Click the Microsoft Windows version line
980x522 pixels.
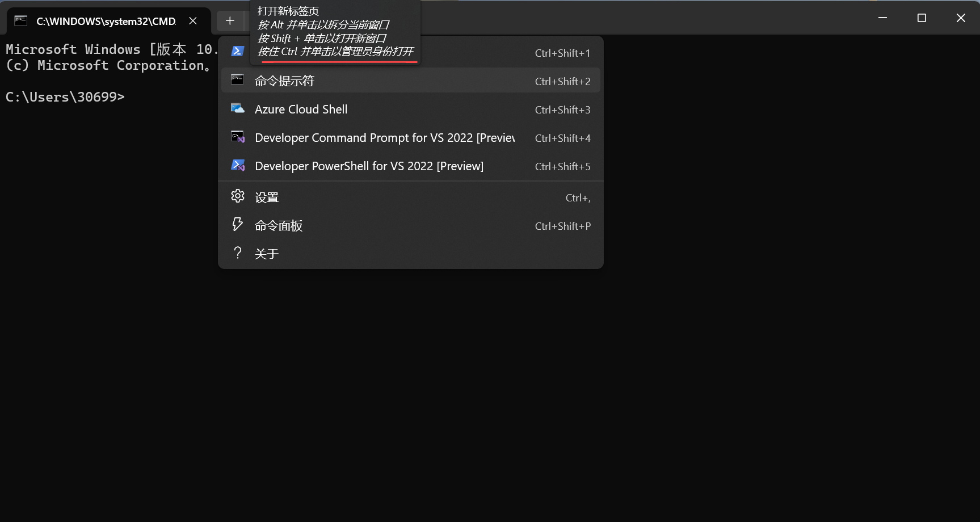tap(111, 49)
